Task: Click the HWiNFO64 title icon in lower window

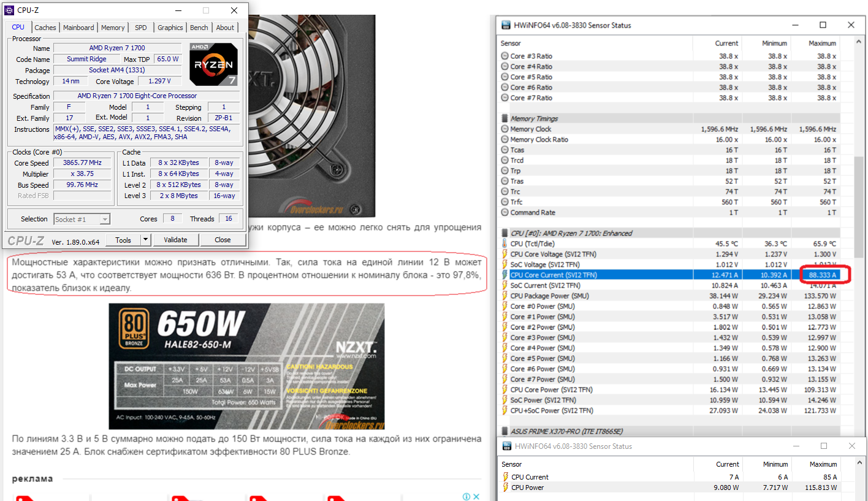Action: tap(506, 446)
